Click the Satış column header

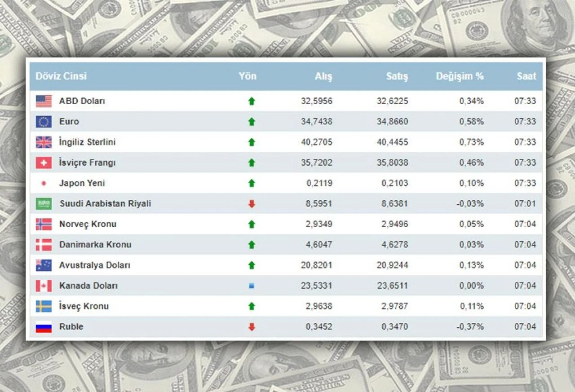398,76
